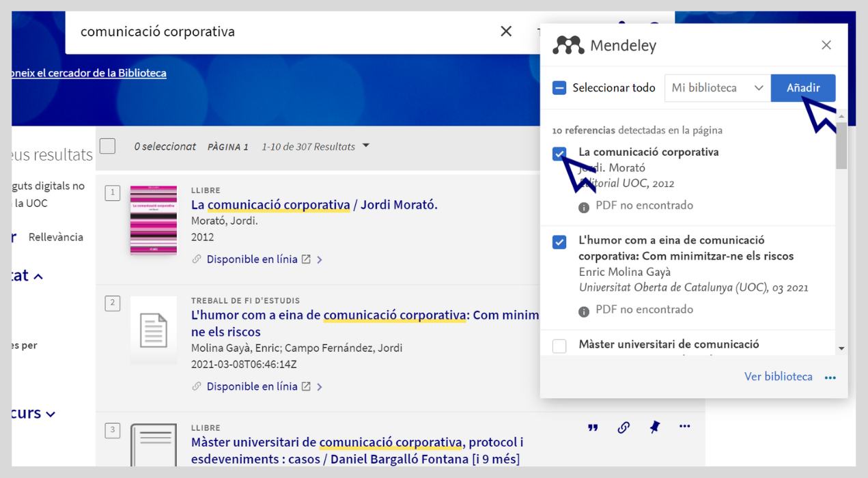
Task: Click external link icon on result 1
Action: click(307, 259)
